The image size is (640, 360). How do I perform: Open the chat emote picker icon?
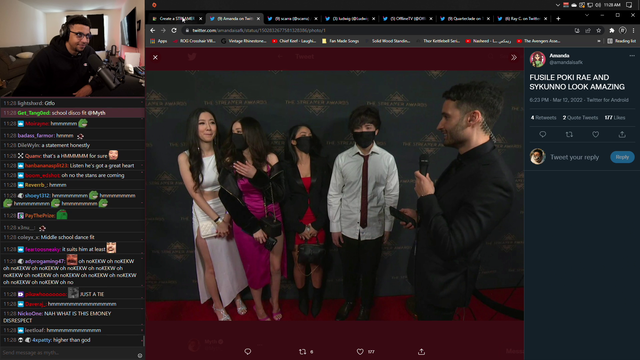(x=140, y=356)
